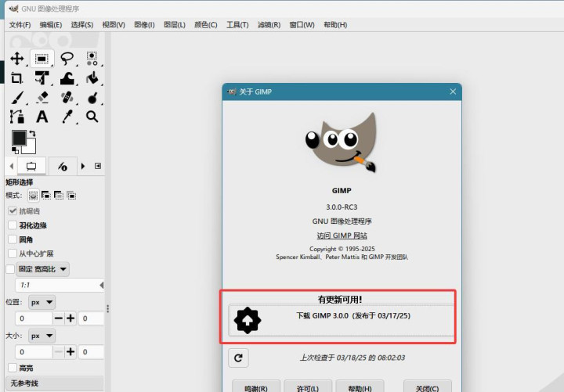This screenshot has width=564, height=392.
Task: Increase the position X value with plus
Action: [x=70, y=318]
